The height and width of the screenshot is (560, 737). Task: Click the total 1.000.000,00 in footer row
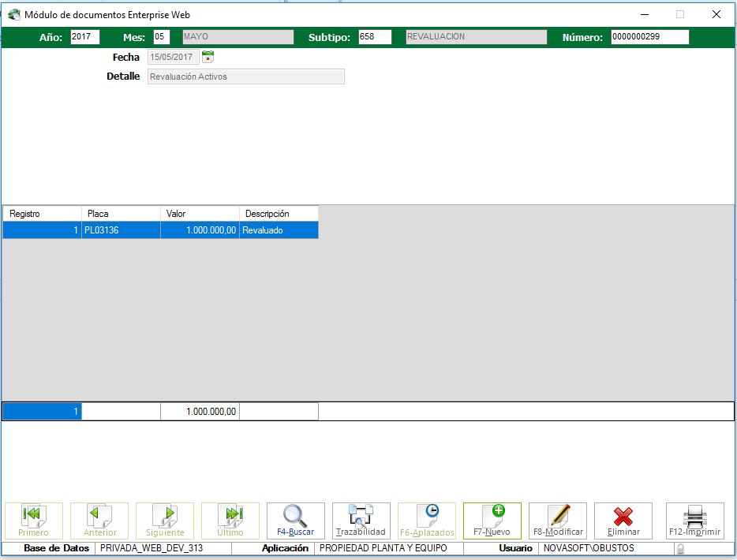click(200, 412)
